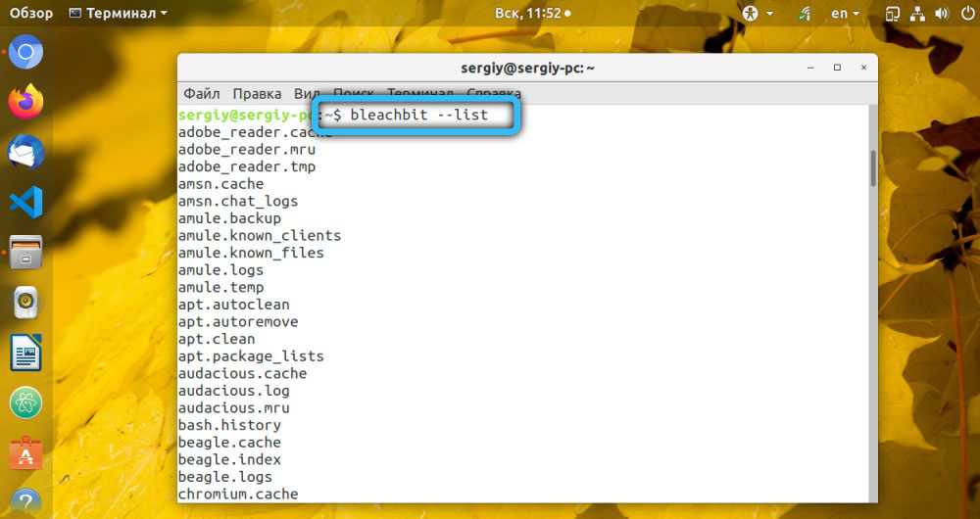The height and width of the screenshot is (519, 980).
Task: Open the Файл menu in terminal
Action: click(201, 94)
